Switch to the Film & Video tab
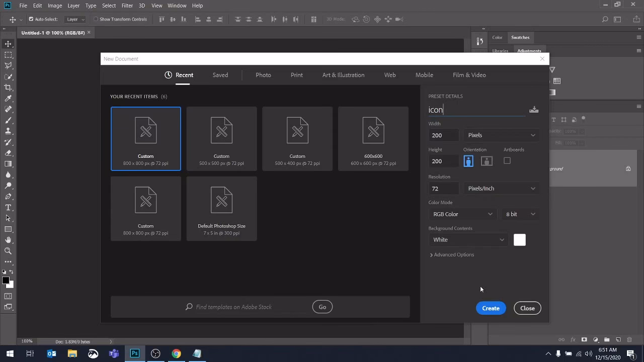This screenshot has height=362, width=644. tap(469, 74)
